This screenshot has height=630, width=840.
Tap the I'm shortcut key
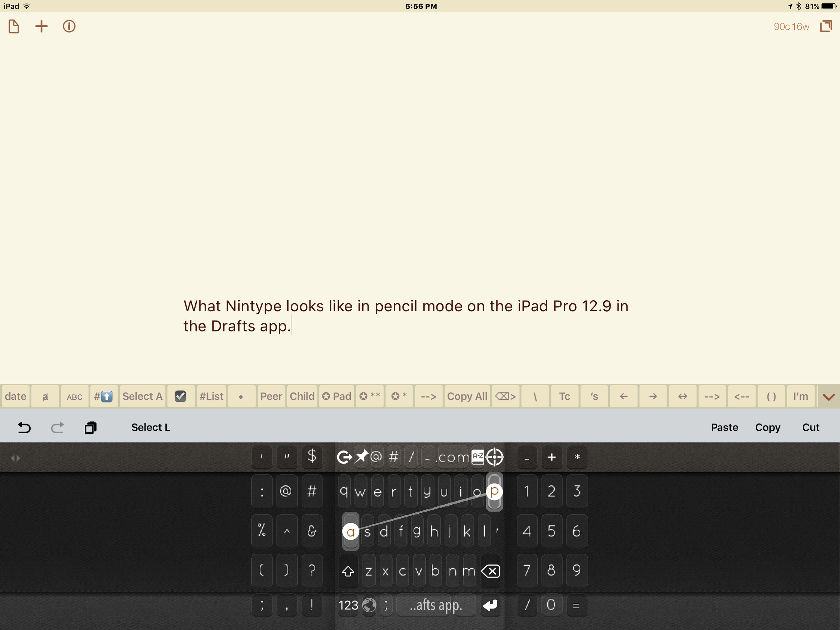[x=800, y=396]
